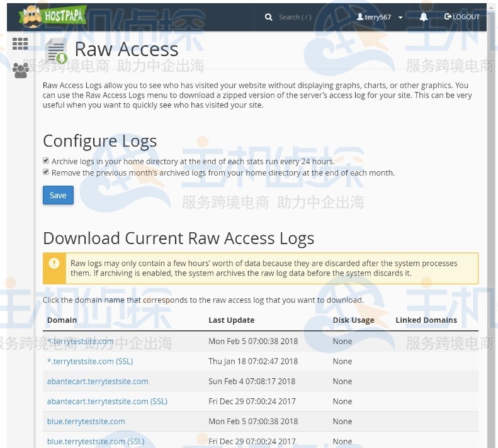Click 'Sun Feb 4 07:08:17 2018' cell
This screenshot has width=498, height=448.
pyautogui.click(x=252, y=381)
